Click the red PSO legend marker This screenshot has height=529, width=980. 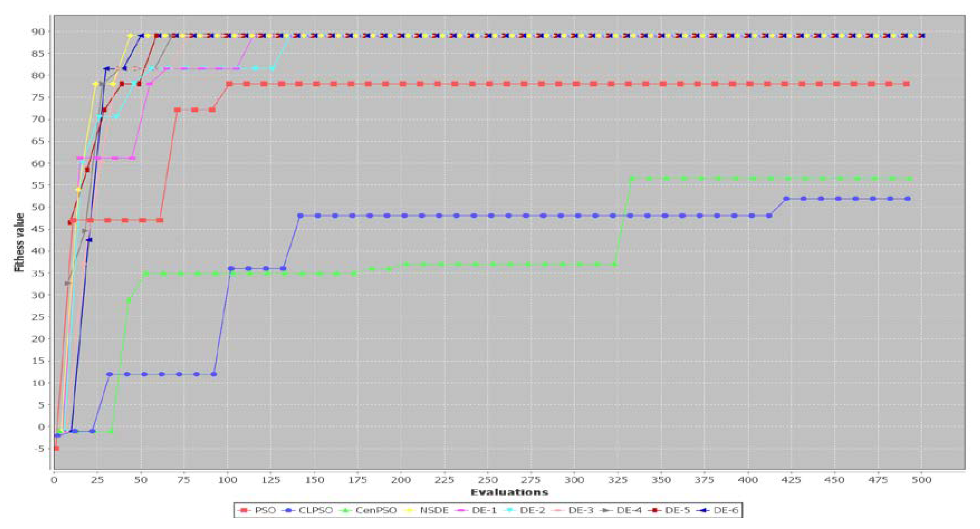click(x=244, y=510)
